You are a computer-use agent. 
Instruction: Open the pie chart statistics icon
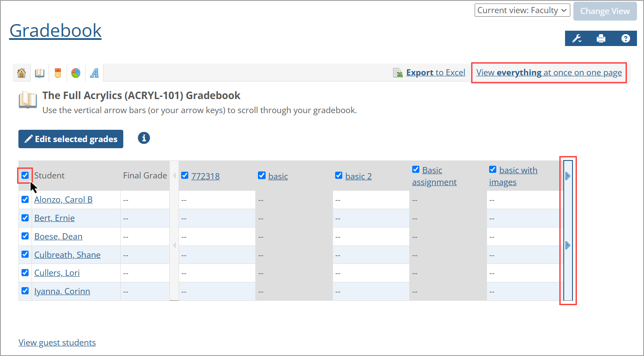[x=75, y=72]
